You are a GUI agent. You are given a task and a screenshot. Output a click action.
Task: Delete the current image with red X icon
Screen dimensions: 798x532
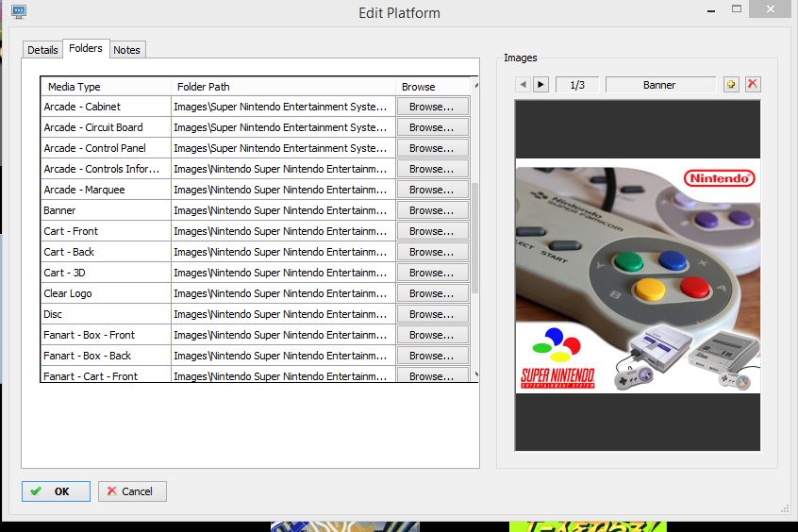point(753,85)
